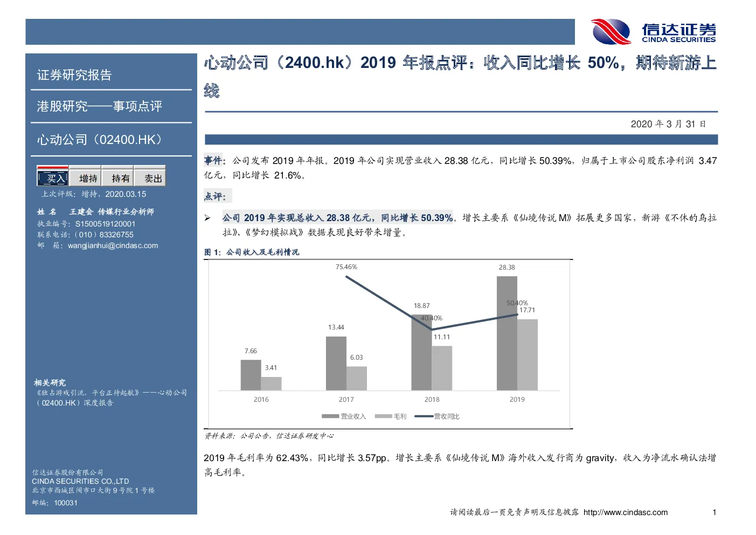The height and width of the screenshot is (535, 756).
Task: Click the 28.38 bar value label
Action: click(507, 267)
